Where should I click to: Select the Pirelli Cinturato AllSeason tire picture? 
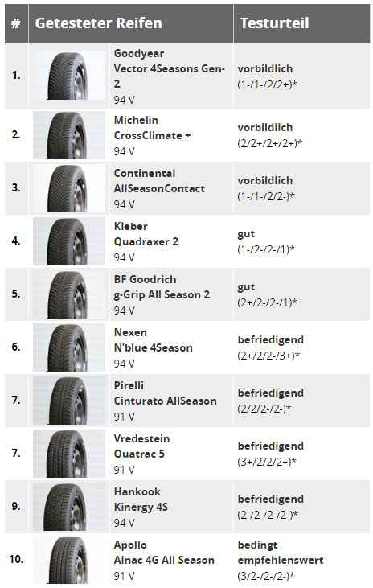pyautogui.click(x=69, y=401)
